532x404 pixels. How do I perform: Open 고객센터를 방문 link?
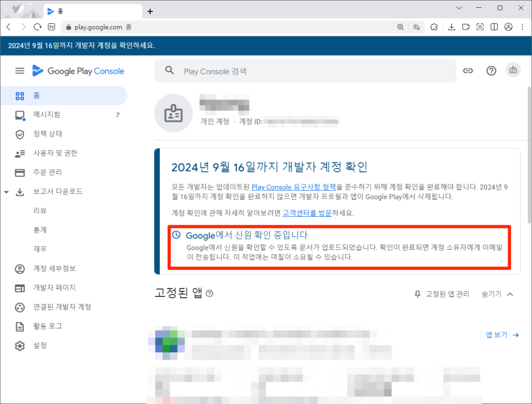[x=307, y=213]
